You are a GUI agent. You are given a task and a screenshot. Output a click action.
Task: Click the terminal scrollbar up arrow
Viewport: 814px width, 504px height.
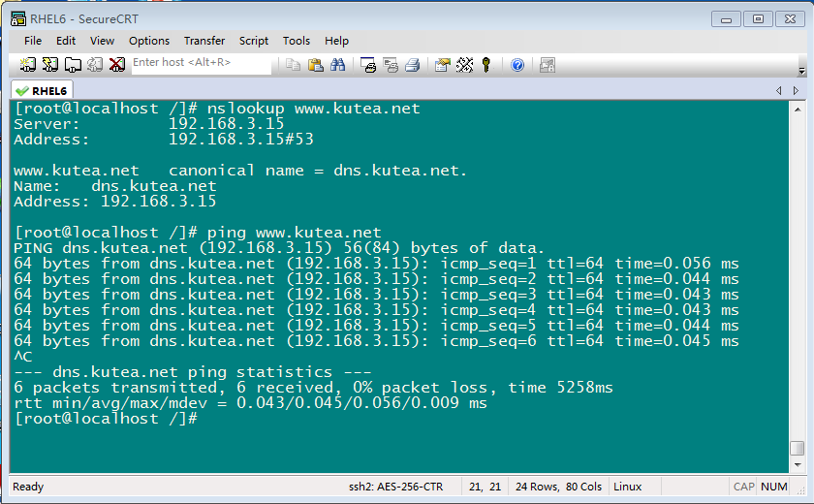[798, 109]
